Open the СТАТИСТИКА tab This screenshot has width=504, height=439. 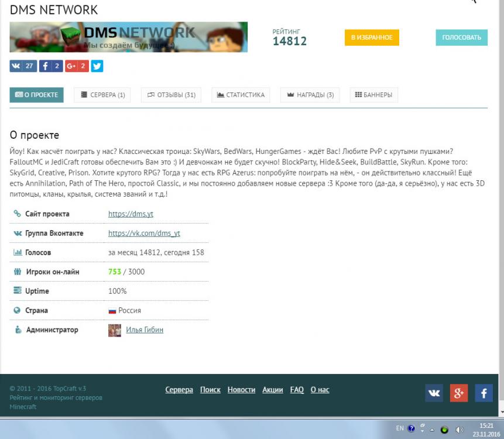(x=241, y=95)
